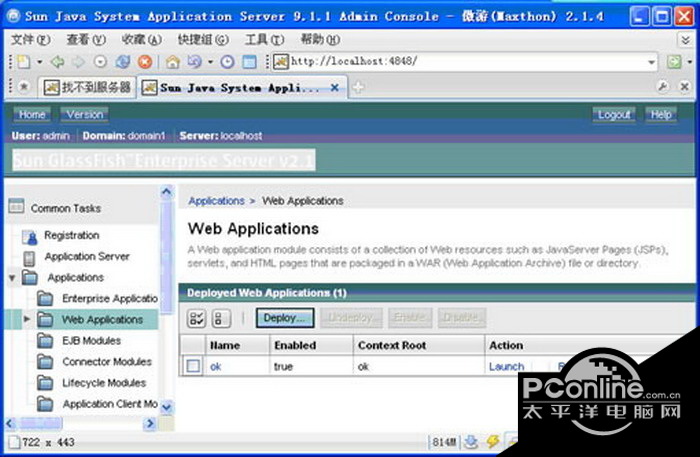Click the lightning bolt status bar icon
The image size is (700, 457).
tap(493, 442)
